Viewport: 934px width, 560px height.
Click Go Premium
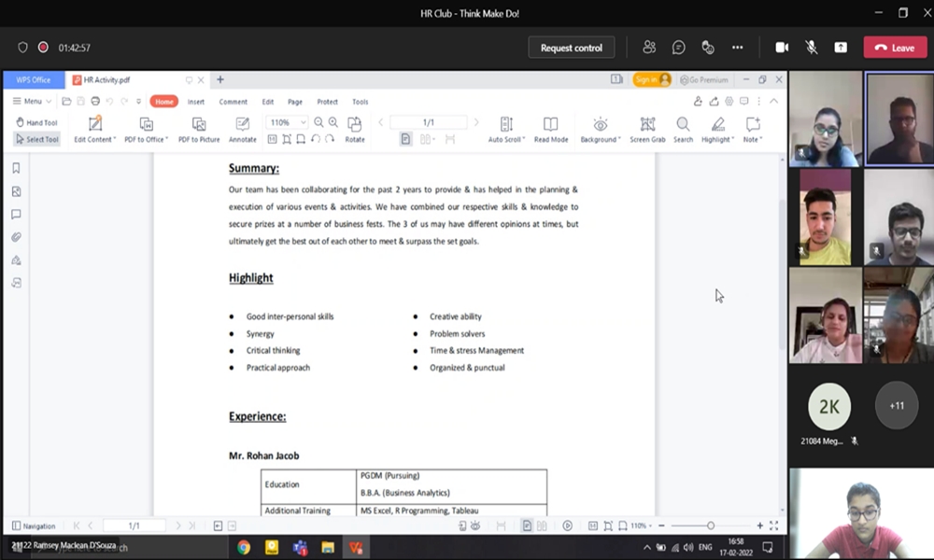point(704,79)
